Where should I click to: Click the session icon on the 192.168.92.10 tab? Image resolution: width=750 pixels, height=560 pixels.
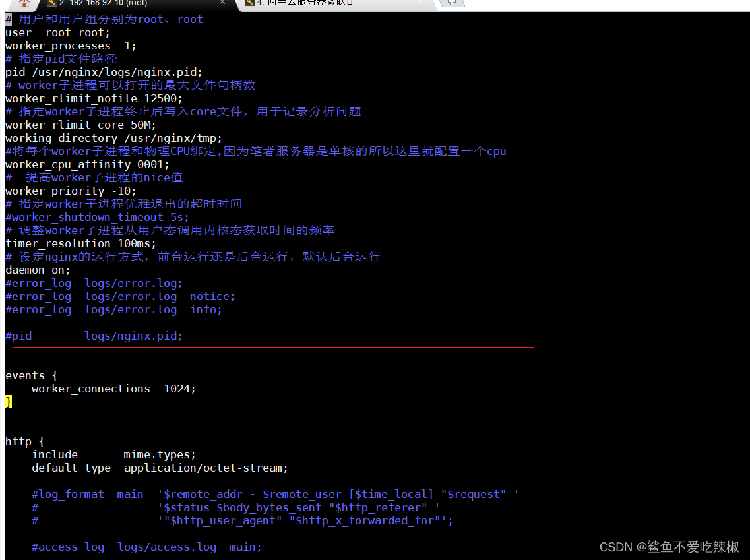click(x=52, y=3)
